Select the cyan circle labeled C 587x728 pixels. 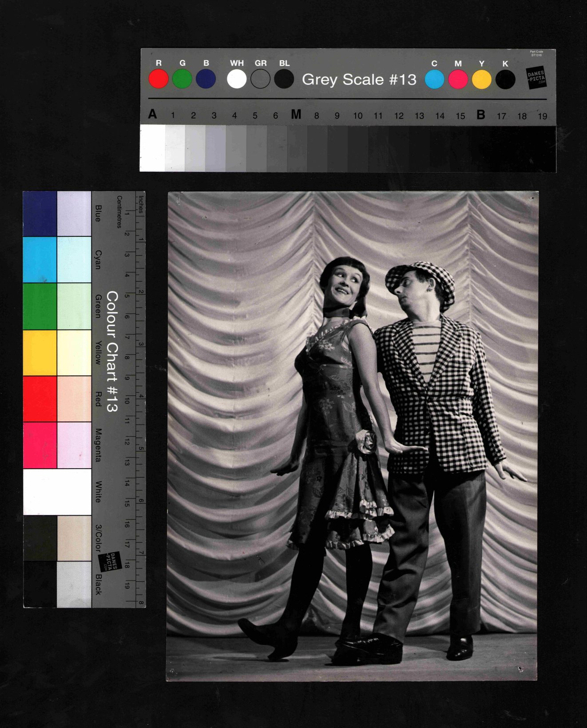[434, 80]
